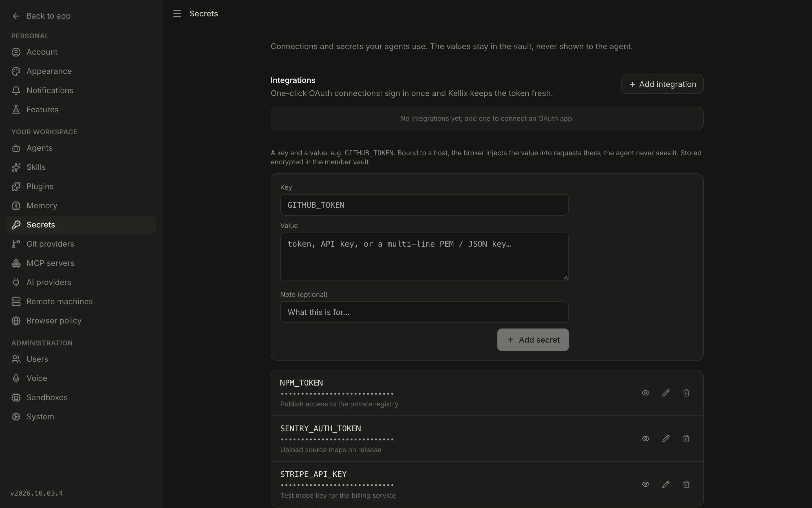This screenshot has height=508, width=812.
Task: Open Appearance settings
Action: click(x=81, y=71)
